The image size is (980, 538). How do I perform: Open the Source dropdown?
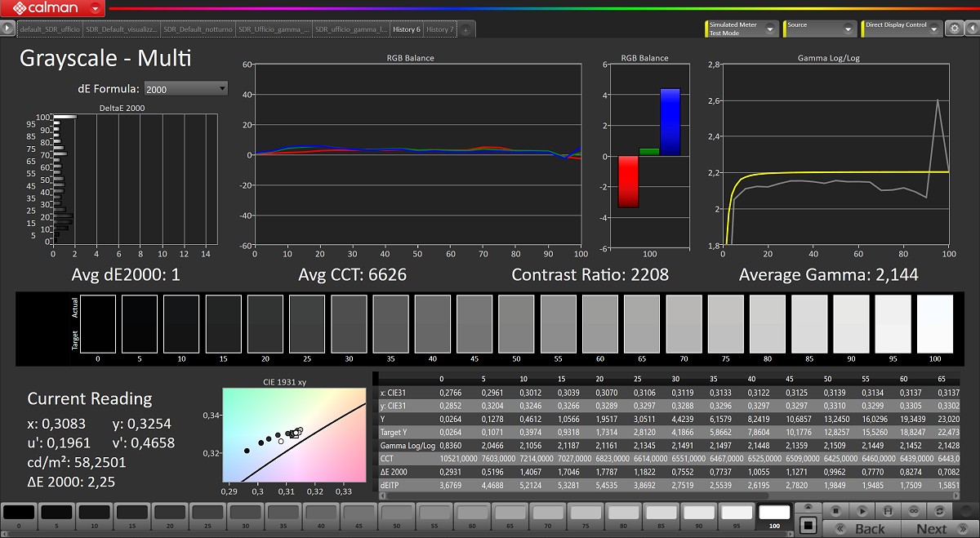point(820,29)
